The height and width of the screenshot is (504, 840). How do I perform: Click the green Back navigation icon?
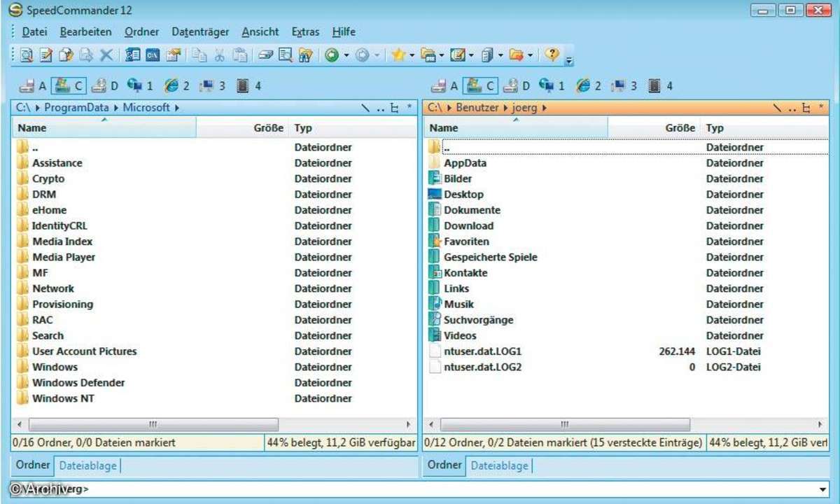pos(332,55)
